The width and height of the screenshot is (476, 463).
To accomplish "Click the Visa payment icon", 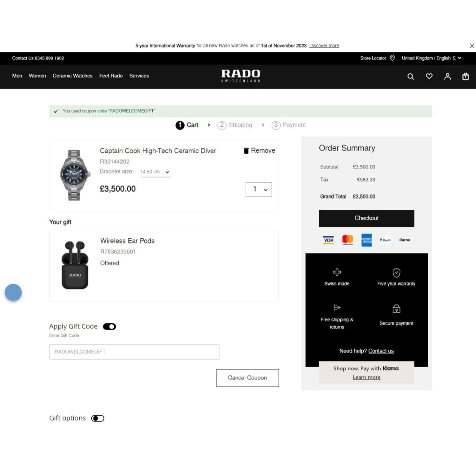I will [x=328, y=240].
